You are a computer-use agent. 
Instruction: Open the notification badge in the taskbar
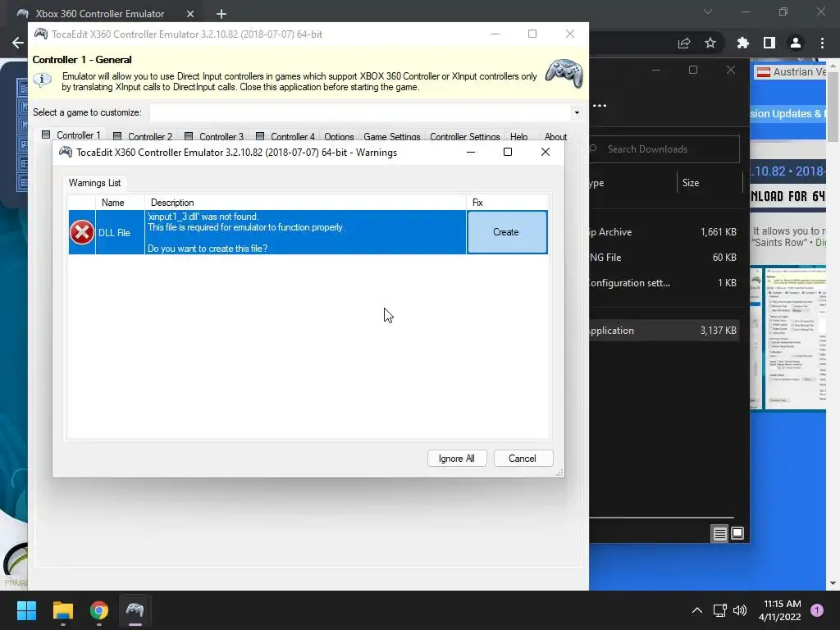[817, 610]
